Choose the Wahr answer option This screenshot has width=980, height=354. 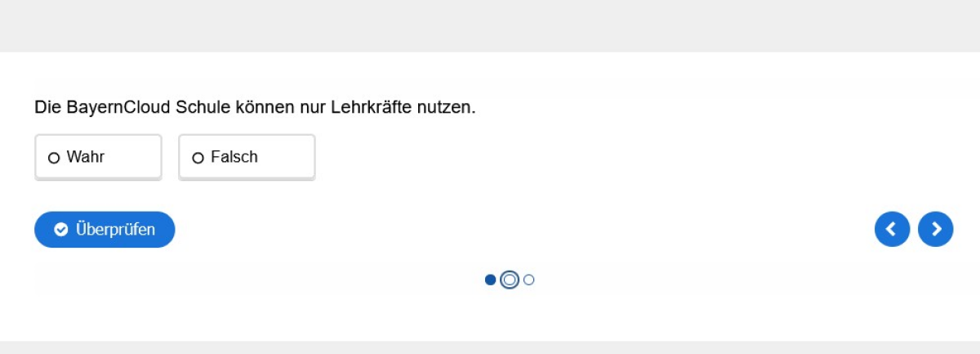[x=98, y=157]
